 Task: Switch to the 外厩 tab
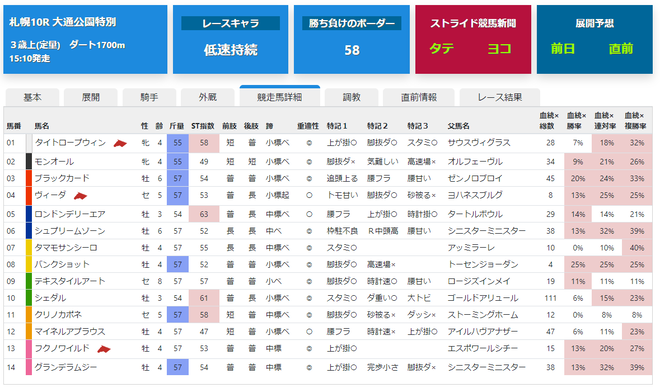point(208,98)
